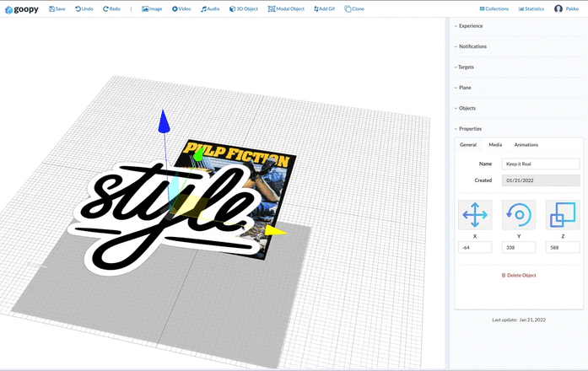
Task: Add a Modal Object
Action: pos(286,8)
